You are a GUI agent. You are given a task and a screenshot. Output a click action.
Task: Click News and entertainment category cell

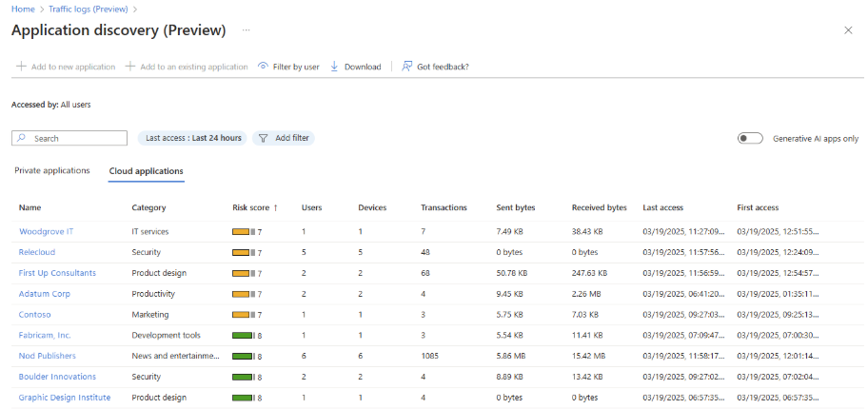[175, 356]
